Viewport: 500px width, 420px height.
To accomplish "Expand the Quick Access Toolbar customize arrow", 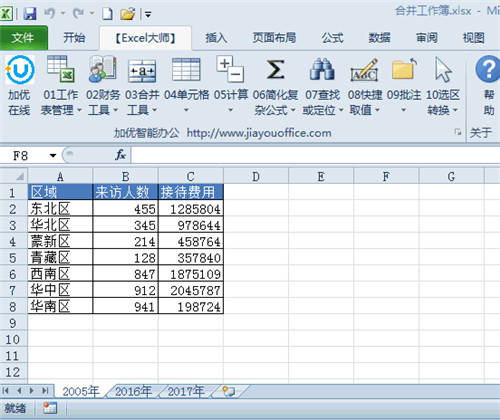I will (x=148, y=14).
